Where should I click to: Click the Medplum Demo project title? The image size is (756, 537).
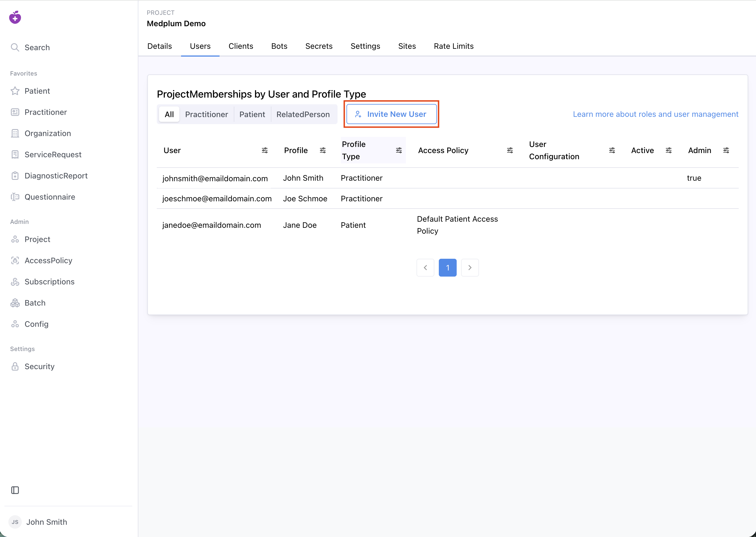point(176,23)
